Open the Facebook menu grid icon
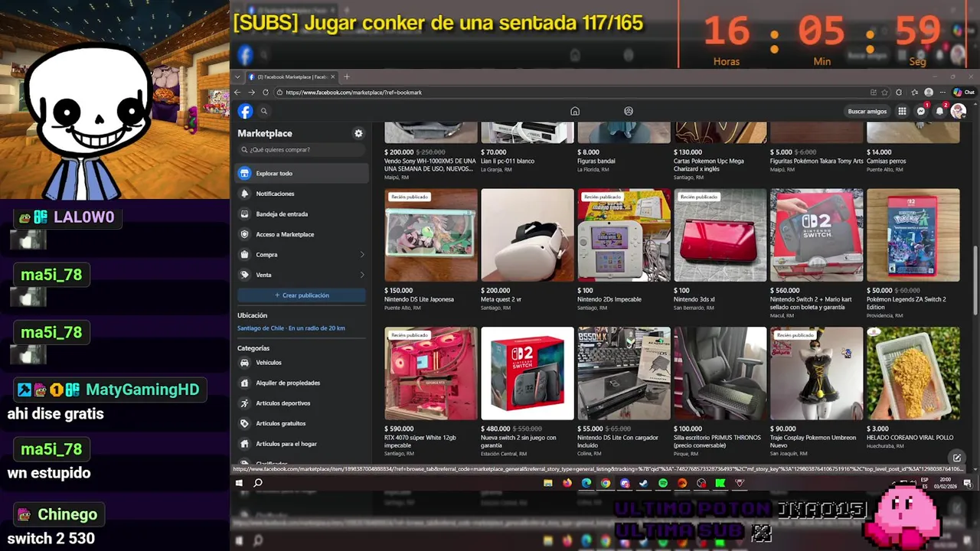The width and height of the screenshot is (980, 551). pos(902,111)
